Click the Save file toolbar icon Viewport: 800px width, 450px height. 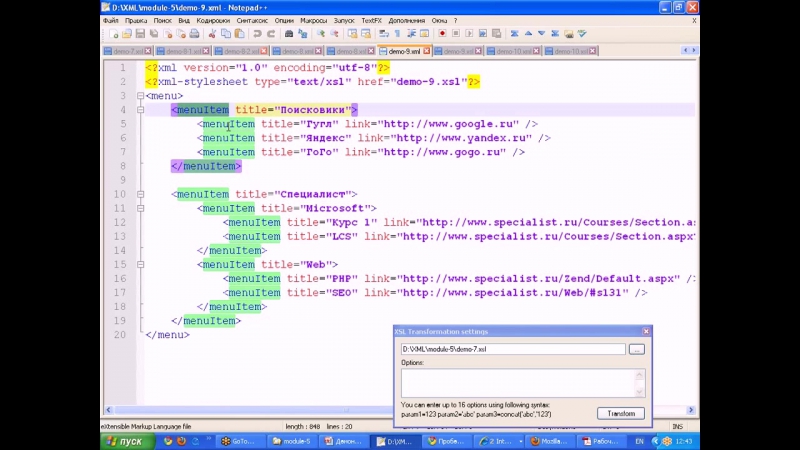click(x=138, y=33)
